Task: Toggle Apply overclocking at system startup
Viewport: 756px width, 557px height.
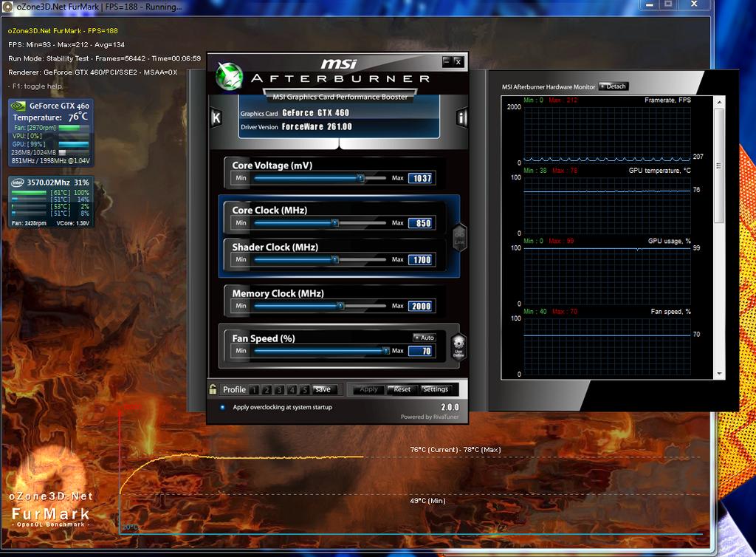Action: [222, 407]
